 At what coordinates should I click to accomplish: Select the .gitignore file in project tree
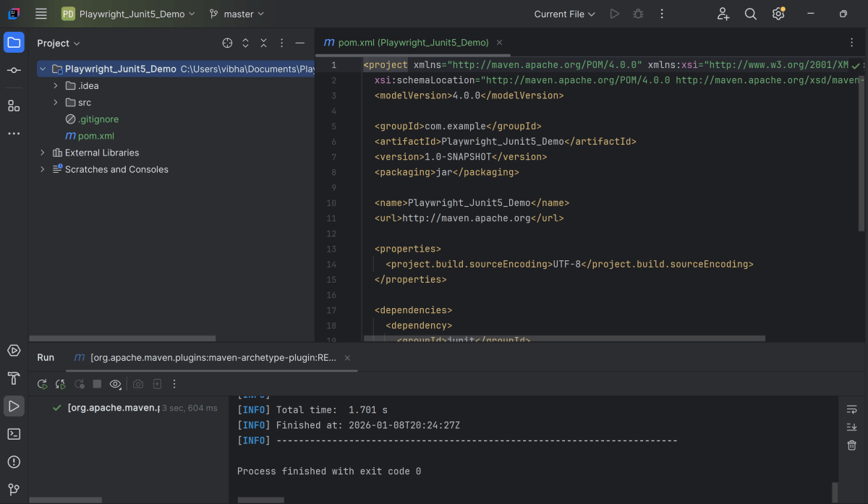click(x=98, y=119)
